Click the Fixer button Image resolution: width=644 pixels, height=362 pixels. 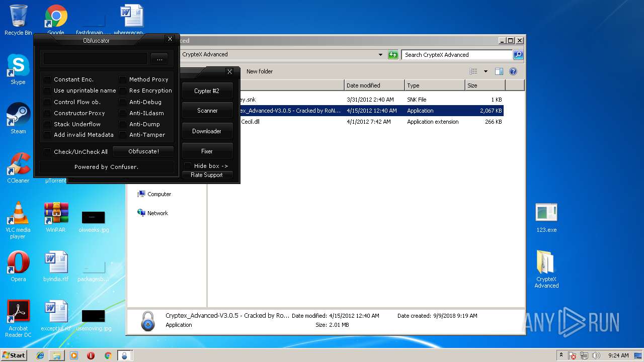[207, 151]
